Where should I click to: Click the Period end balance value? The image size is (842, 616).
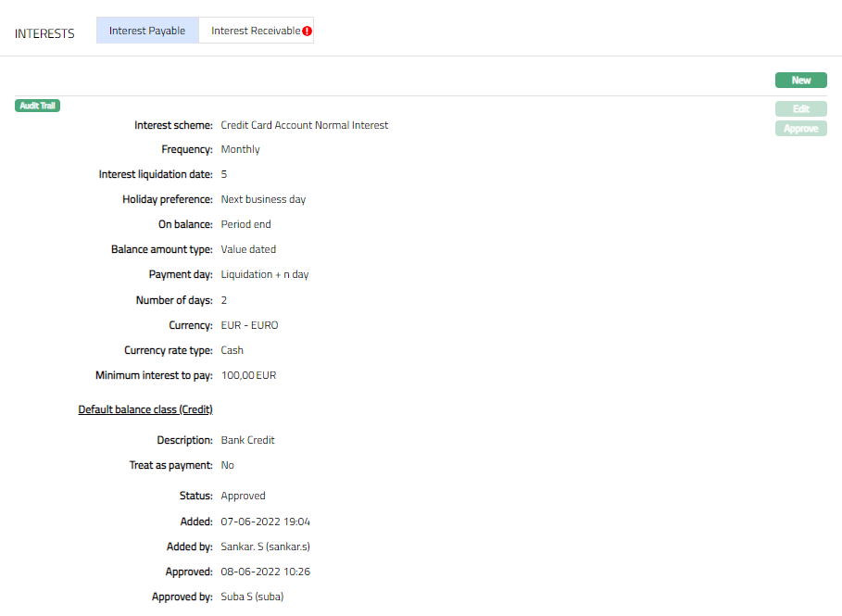(245, 224)
